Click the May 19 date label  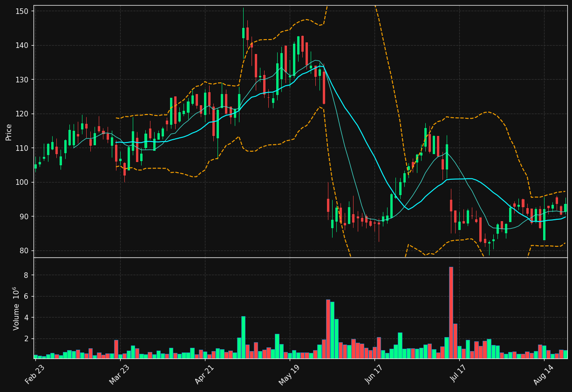(x=290, y=374)
